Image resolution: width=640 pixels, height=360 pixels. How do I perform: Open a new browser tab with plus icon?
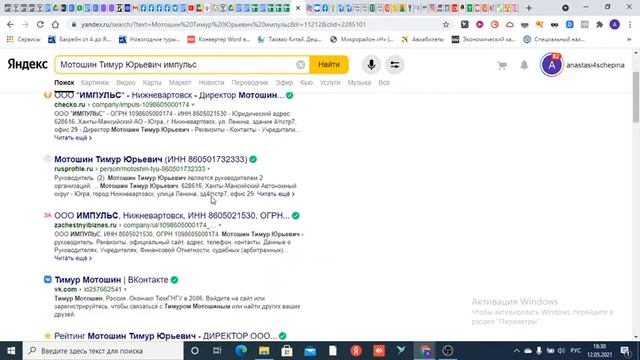tap(529, 8)
